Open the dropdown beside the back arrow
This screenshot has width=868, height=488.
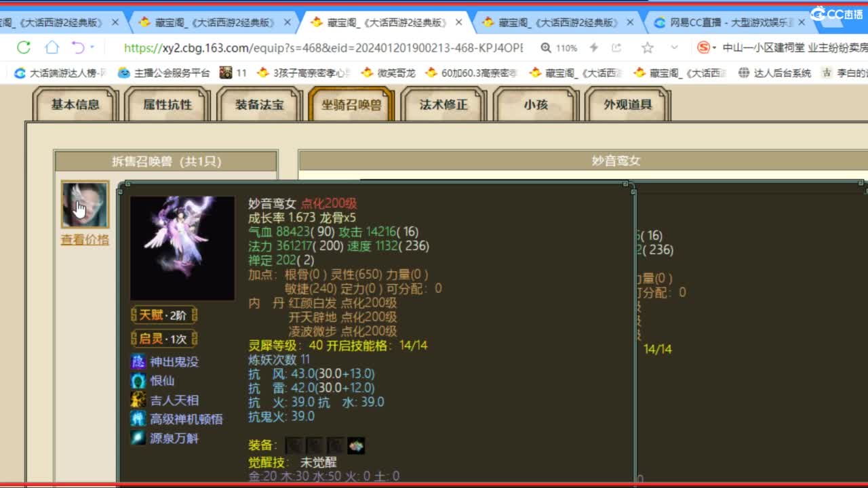92,47
